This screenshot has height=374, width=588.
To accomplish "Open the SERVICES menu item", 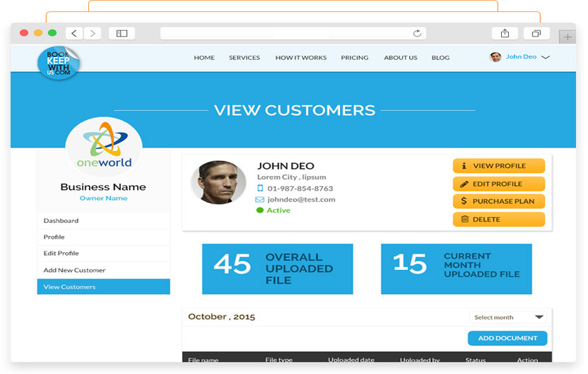I will click(244, 58).
